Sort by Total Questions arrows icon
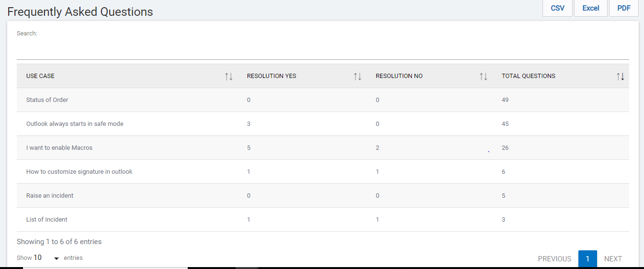Screen dimensions: 644x269 tap(621, 76)
